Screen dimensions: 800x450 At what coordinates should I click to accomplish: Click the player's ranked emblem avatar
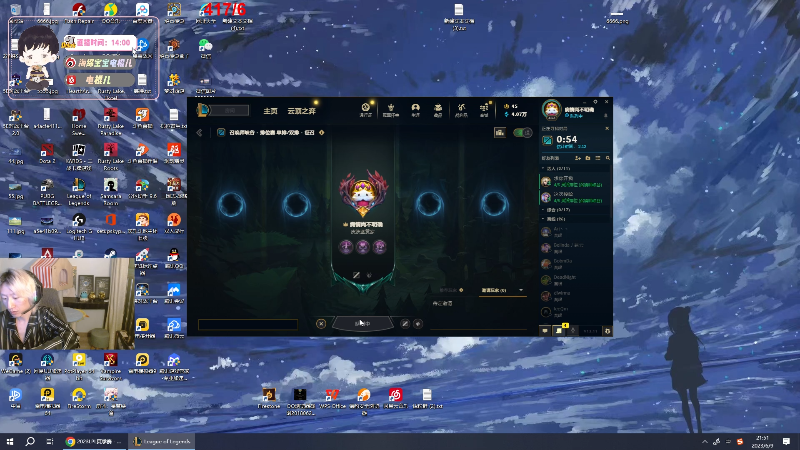pyautogui.click(x=363, y=194)
